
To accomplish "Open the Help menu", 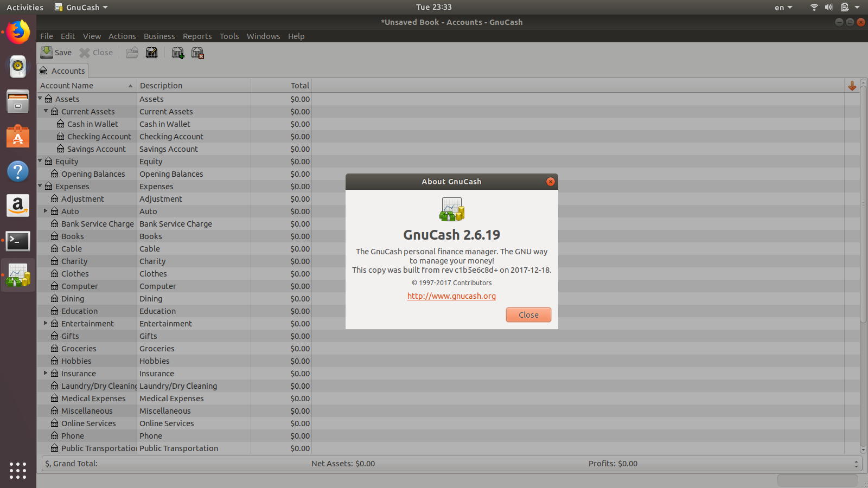I will coord(296,36).
